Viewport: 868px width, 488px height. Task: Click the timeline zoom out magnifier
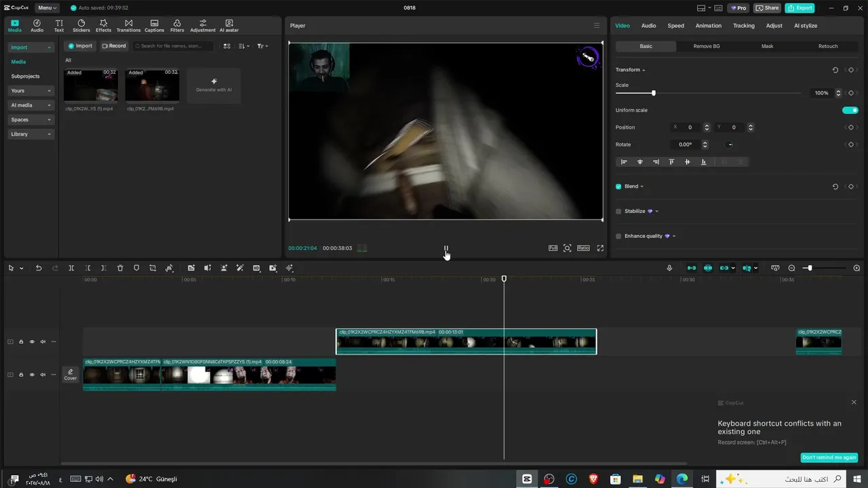point(791,268)
